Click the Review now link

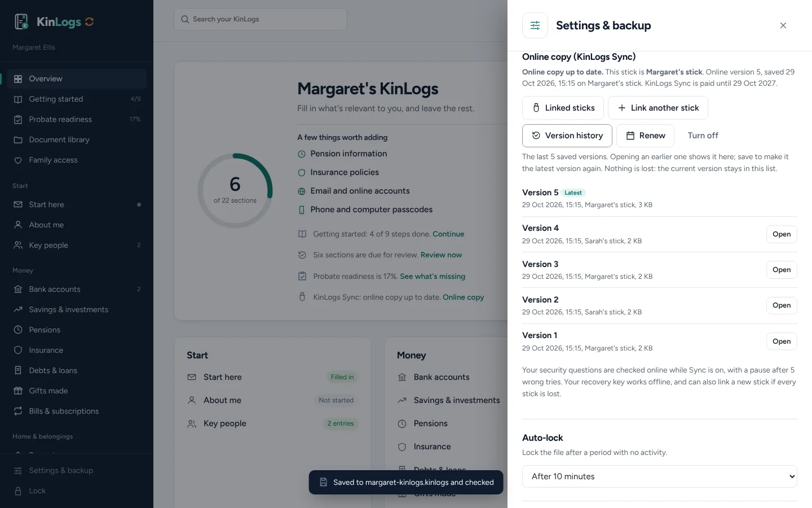tap(441, 255)
